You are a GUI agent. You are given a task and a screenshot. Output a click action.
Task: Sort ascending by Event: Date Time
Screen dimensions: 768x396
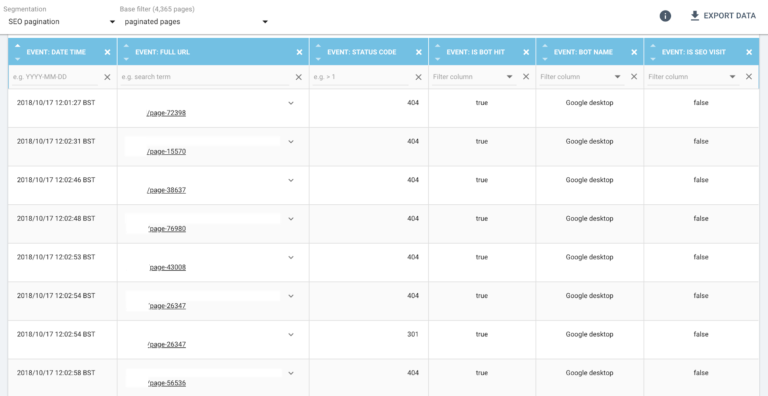pos(18,46)
